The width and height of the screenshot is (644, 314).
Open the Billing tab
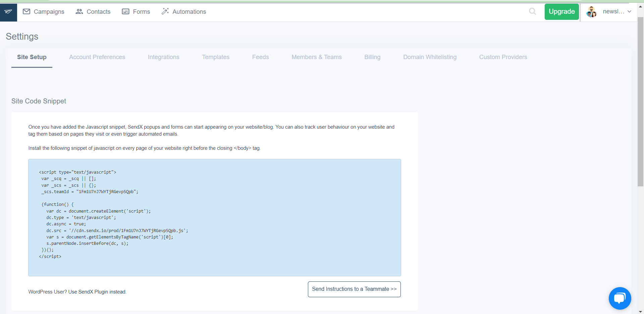(x=372, y=57)
